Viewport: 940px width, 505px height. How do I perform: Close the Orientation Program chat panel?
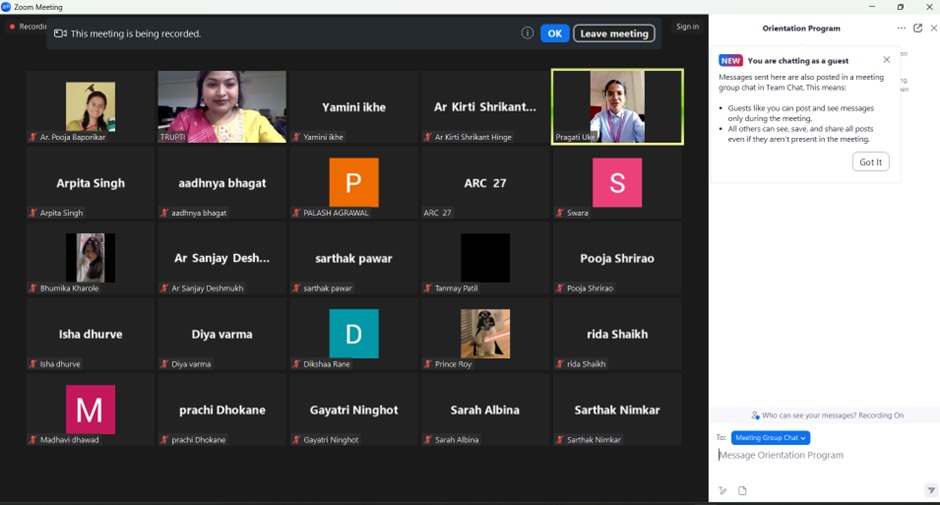tap(934, 28)
